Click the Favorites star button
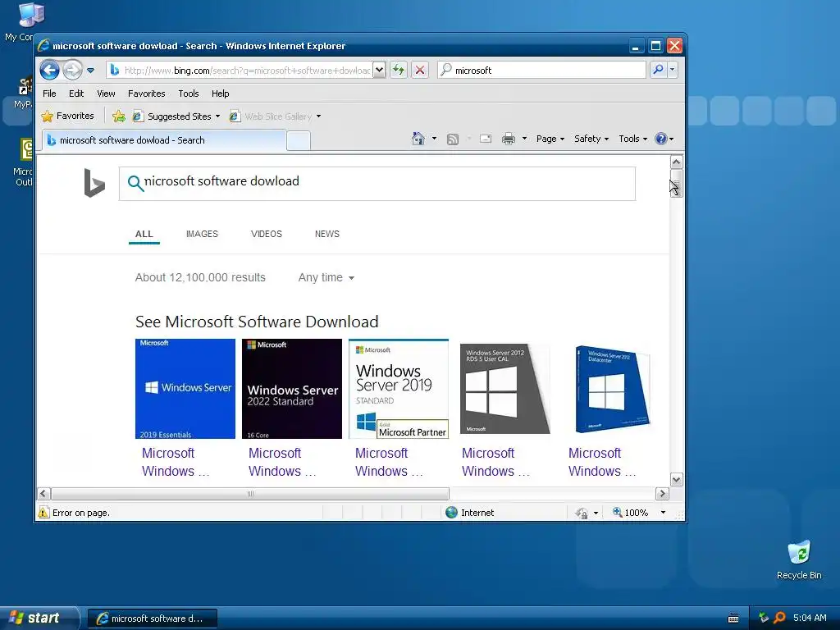840x630 pixels. [x=68, y=116]
